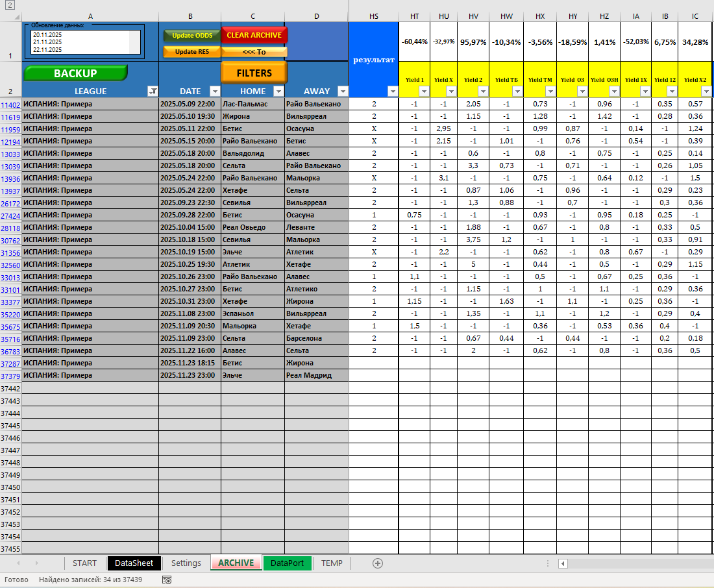Click the applied filter icon on LEAGUE
The height and width of the screenshot is (588, 714).
tap(153, 92)
